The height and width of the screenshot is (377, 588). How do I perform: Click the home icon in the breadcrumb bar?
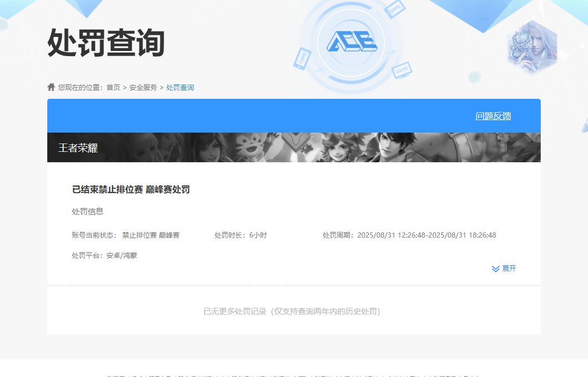click(50, 87)
